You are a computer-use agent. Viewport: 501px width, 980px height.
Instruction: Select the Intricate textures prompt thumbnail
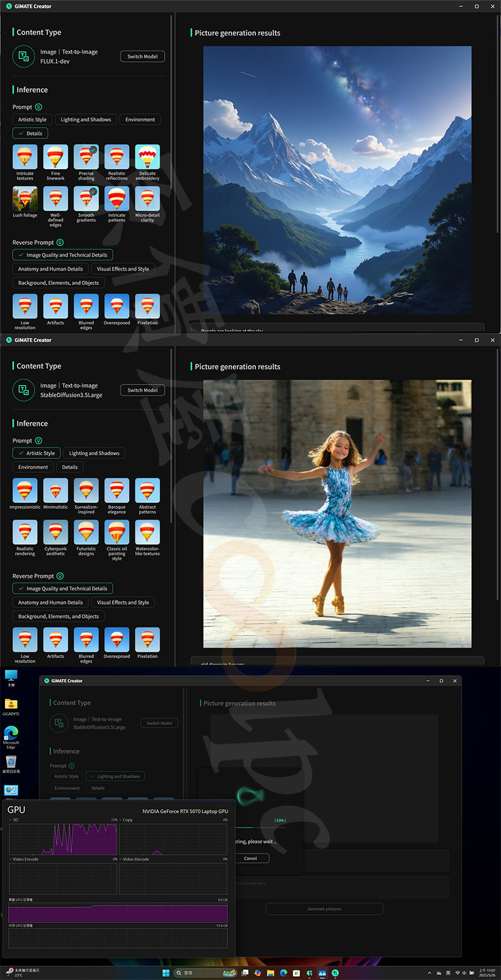pyautogui.click(x=25, y=157)
